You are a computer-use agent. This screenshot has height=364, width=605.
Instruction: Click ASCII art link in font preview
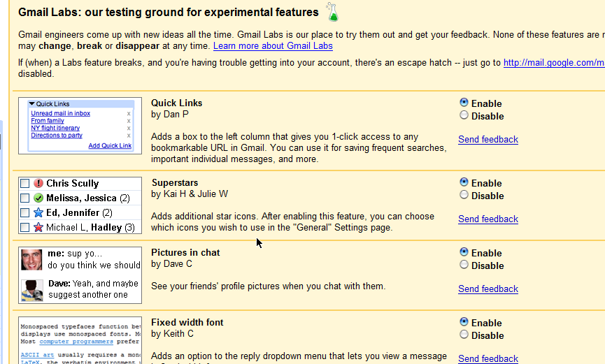(38, 355)
